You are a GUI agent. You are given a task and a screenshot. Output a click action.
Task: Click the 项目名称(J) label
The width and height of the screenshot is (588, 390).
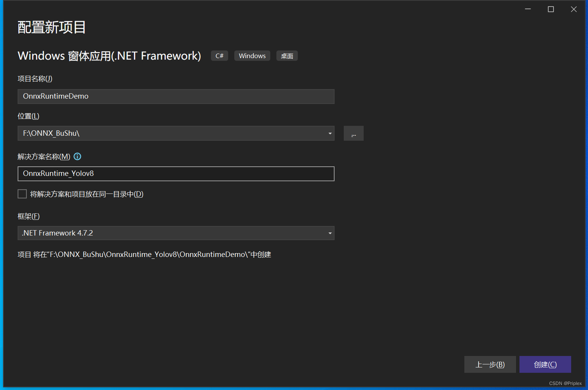click(35, 79)
